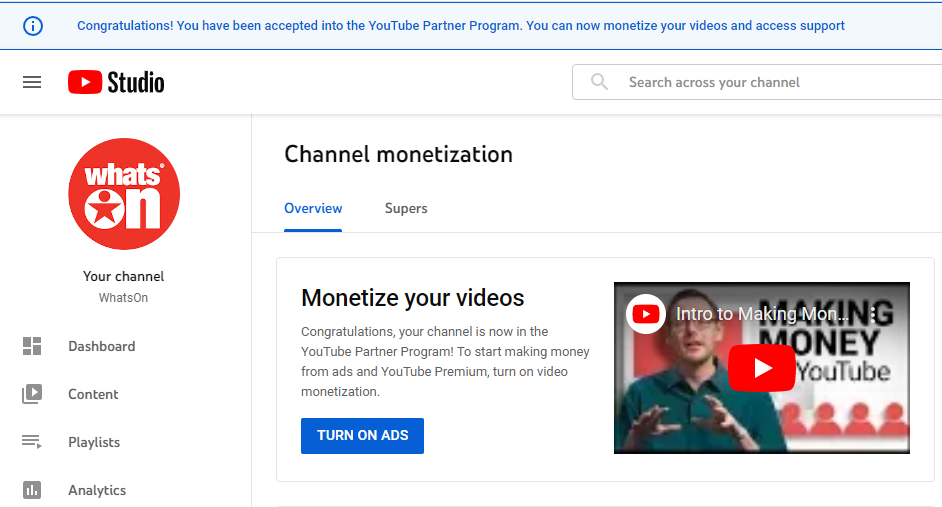Open the Playlists icon in the sidebar
Image resolution: width=942 pixels, height=507 pixels.
[x=32, y=442]
